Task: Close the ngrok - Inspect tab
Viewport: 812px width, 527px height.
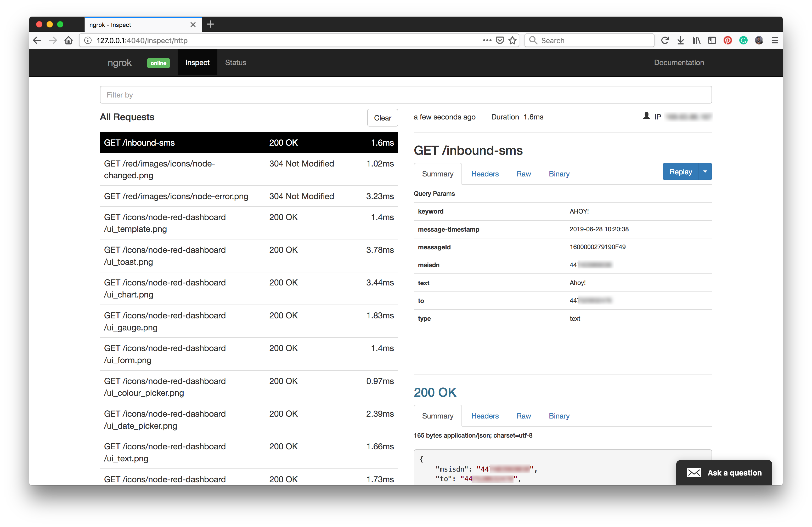Action: pos(193,25)
